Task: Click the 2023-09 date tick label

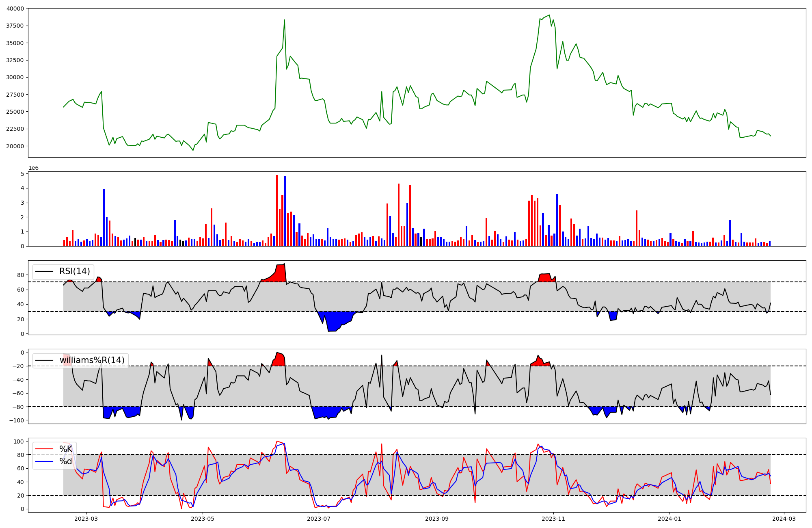Action: (437, 519)
